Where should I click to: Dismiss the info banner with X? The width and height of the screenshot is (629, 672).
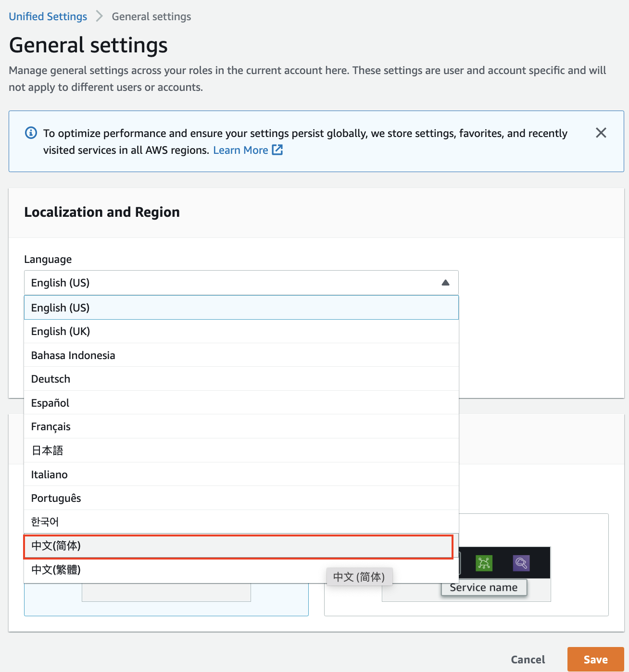pos(601,133)
